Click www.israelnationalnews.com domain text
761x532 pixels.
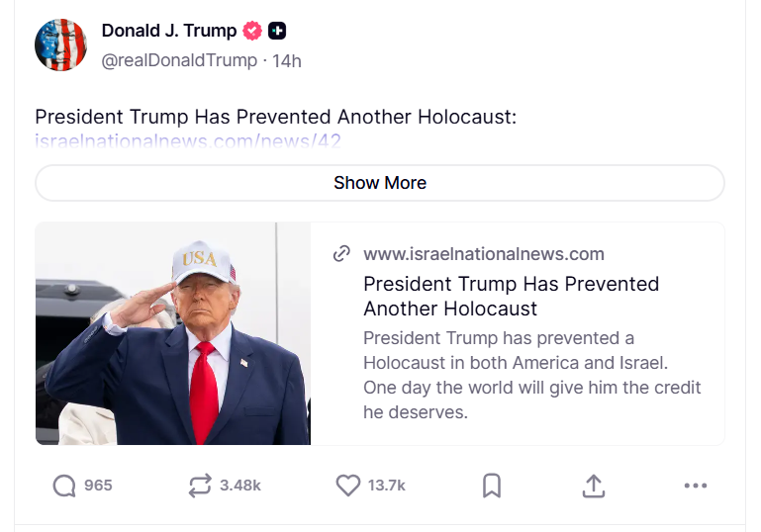(x=484, y=254)
